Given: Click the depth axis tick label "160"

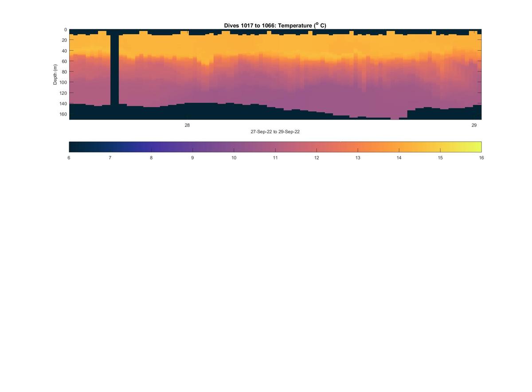Looking at the screenshot, I should click(63, 114).
